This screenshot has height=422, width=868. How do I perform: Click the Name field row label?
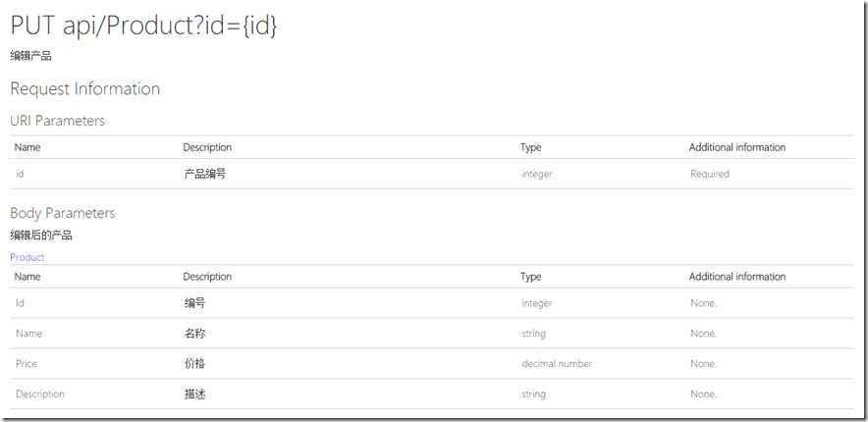pyautogui.click(x=28, y=334)
